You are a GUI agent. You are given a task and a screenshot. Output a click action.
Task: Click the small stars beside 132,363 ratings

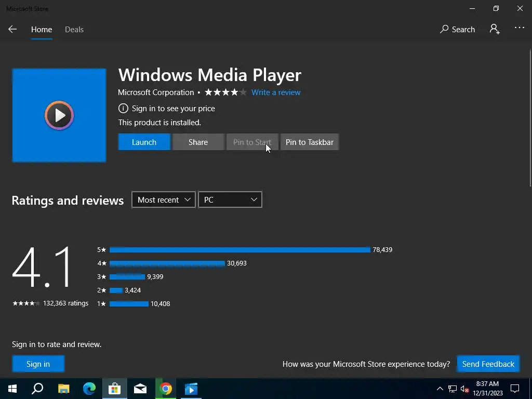tap(26, 303)
